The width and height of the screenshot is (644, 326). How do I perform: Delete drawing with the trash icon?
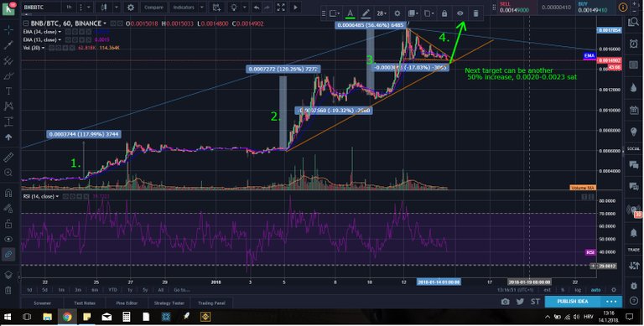click(475, 13)
